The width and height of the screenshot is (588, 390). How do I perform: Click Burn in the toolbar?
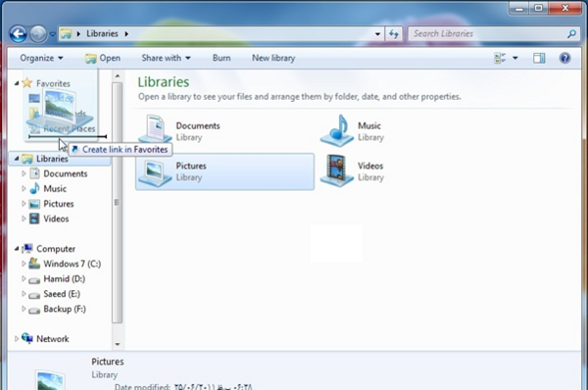(x=221, y=58)
